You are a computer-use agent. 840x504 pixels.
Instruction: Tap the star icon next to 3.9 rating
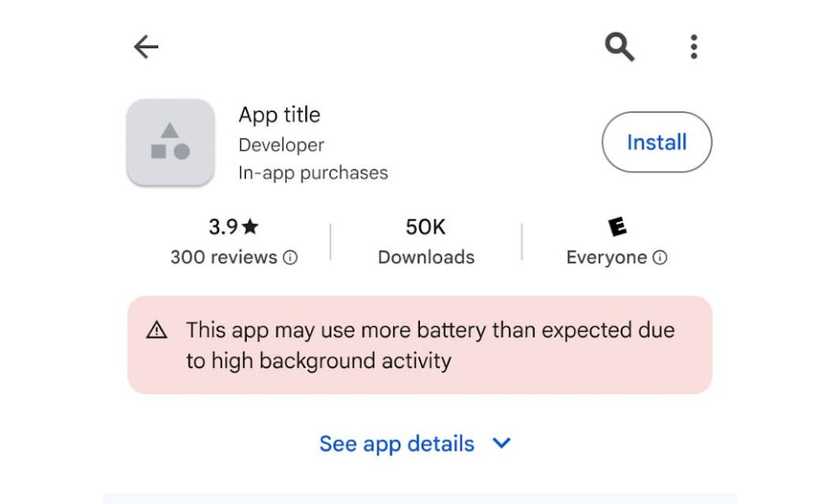coord(250,227)
